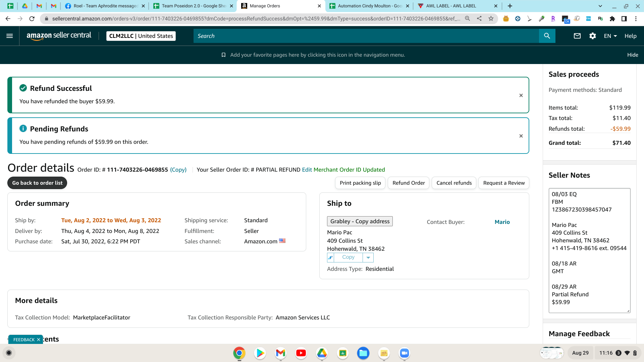The height and width of the screenshot is (362, 644).
Task: Close the FEEDBACK tab with its X
Action: coord(39,340)
